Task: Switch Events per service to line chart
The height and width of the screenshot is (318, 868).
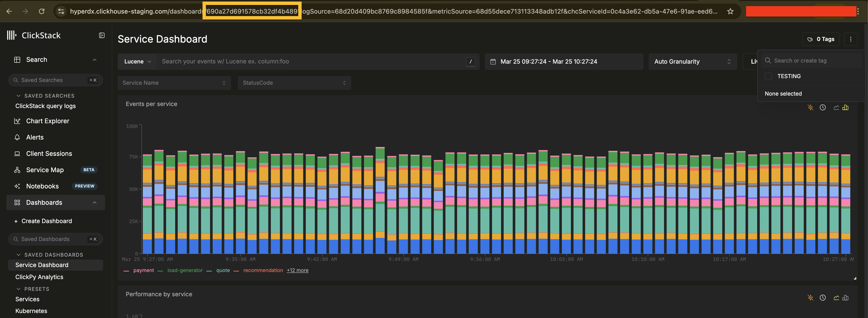Action: (x=836, y=108)
